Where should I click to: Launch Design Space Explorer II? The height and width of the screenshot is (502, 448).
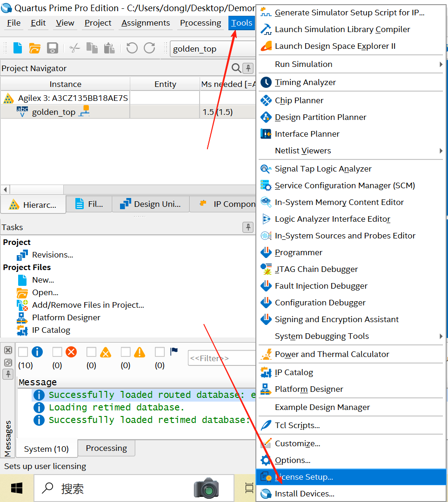(351, 46)
